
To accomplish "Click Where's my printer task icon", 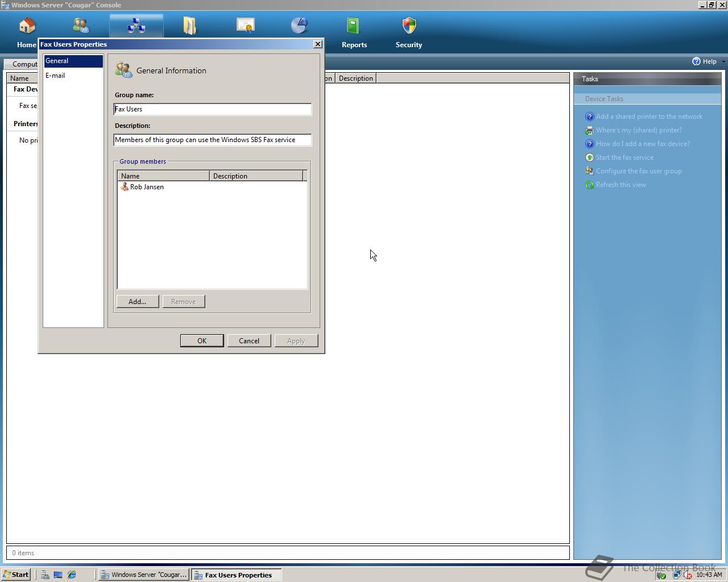I will click(590, 130).
